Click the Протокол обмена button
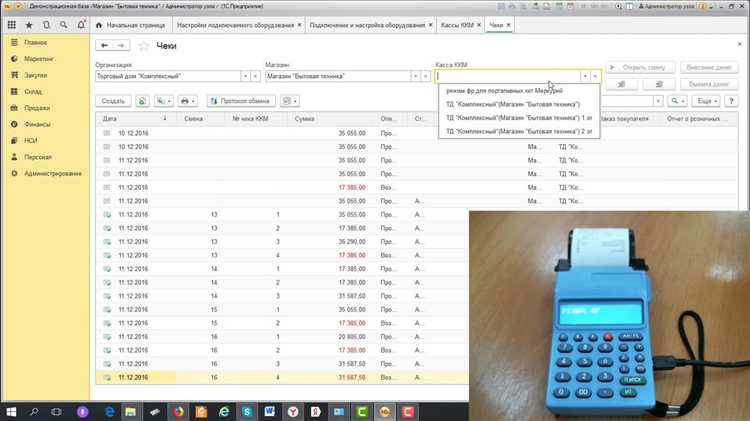The height and width of the screenshot is (421, 750). (241, 101)
